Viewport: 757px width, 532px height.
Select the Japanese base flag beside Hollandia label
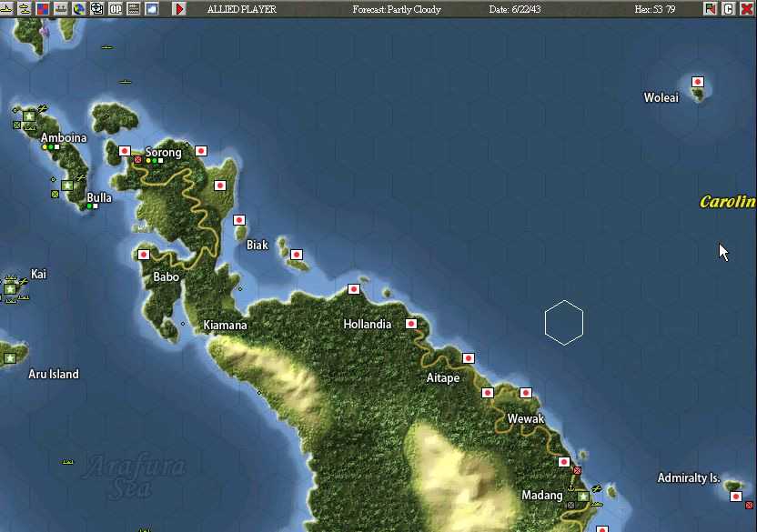411,324
